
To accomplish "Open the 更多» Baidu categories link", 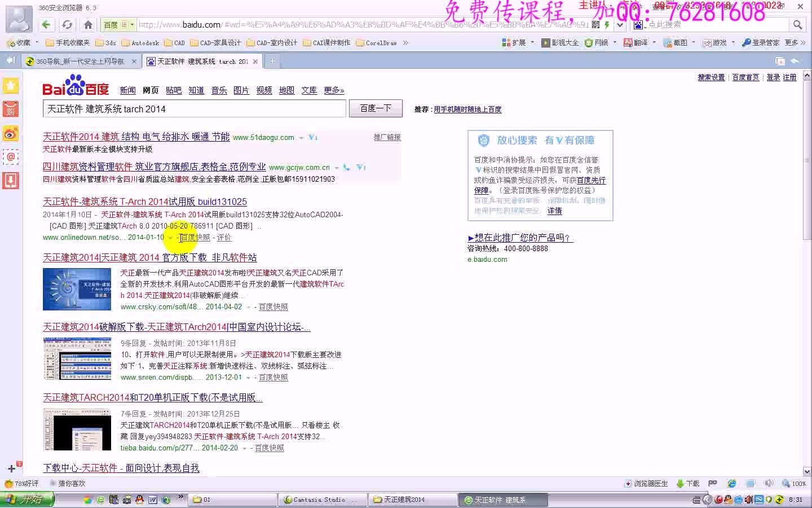I will (334, 90).
